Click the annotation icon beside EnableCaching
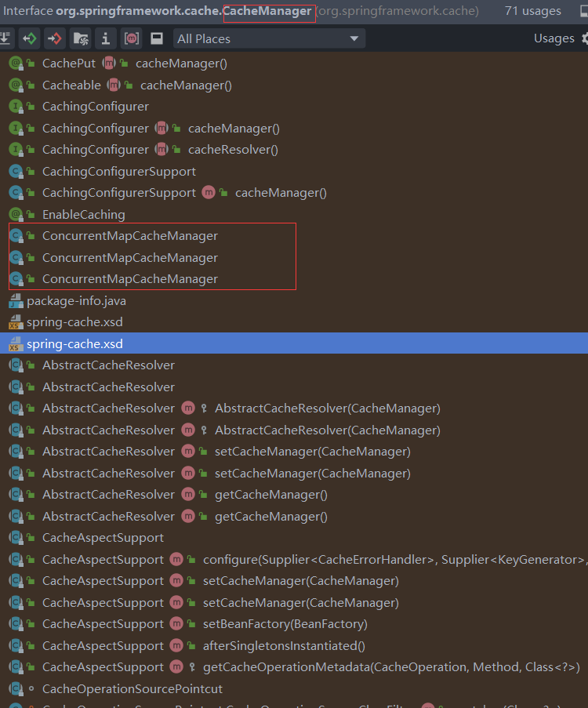The image size is (588, 708). [x=16, y=215]
